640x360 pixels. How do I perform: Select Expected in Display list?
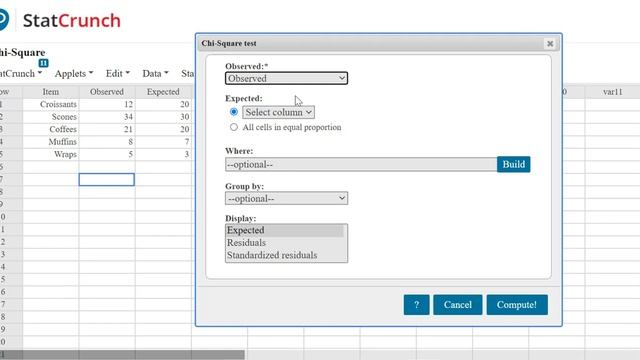[285, 231]
